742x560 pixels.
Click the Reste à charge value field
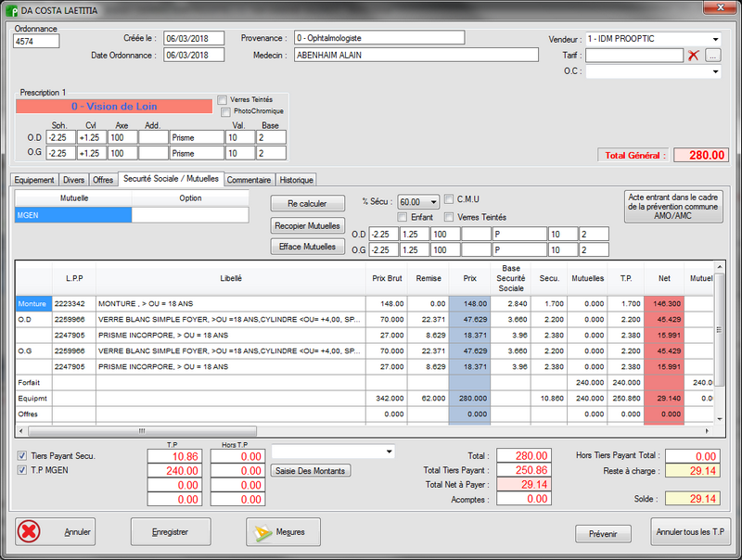693,471
